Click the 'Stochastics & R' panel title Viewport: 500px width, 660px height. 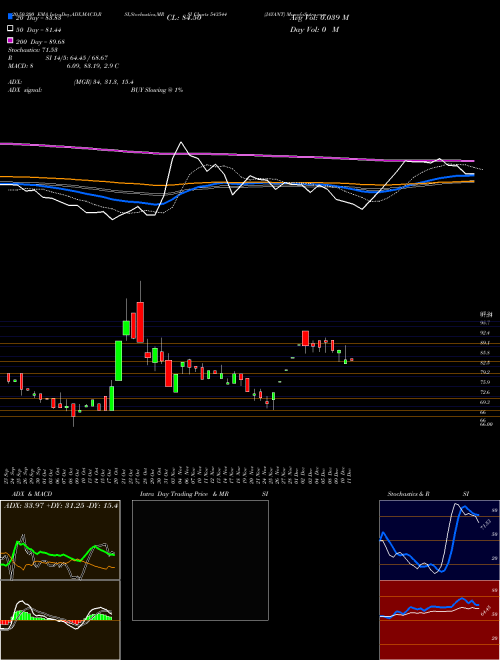(x=408, y=494)
